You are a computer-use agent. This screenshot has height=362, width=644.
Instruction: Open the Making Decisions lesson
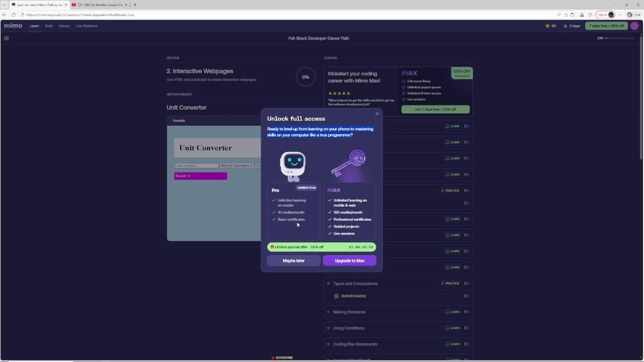[349, 312]
